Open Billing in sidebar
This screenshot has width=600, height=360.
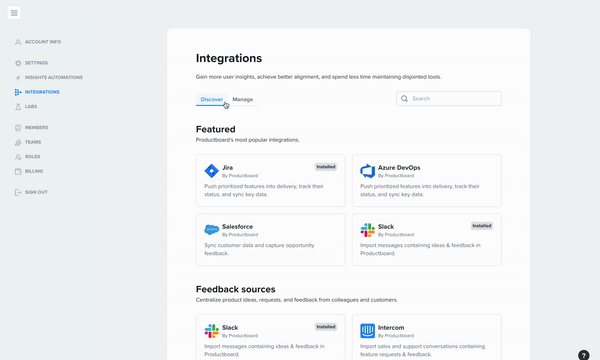pos(34,171)
